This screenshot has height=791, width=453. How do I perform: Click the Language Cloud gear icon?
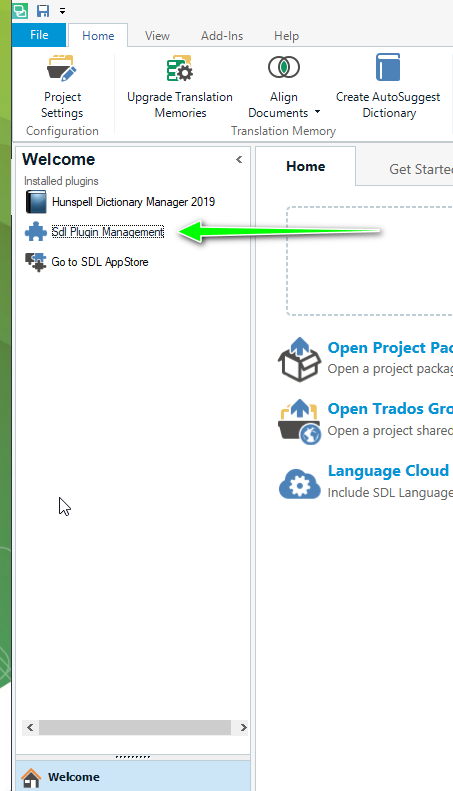(300, 483)
